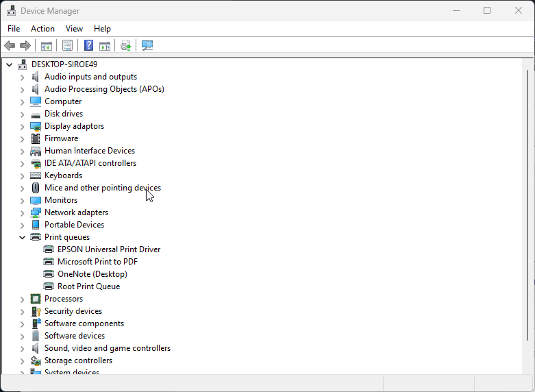Collapse the Print queues category
The width and height of the screenshot is (535, 392).
pyautogui.click(x=22, y=237)
